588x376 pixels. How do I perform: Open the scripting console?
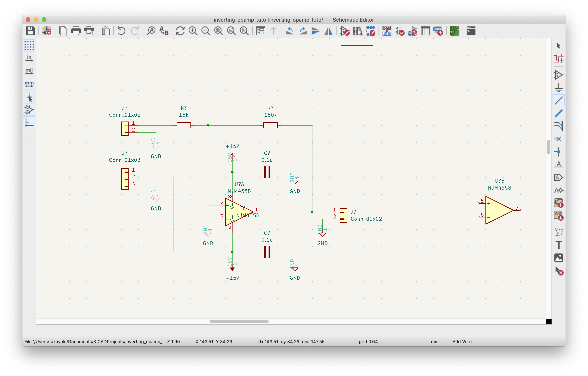471,31
